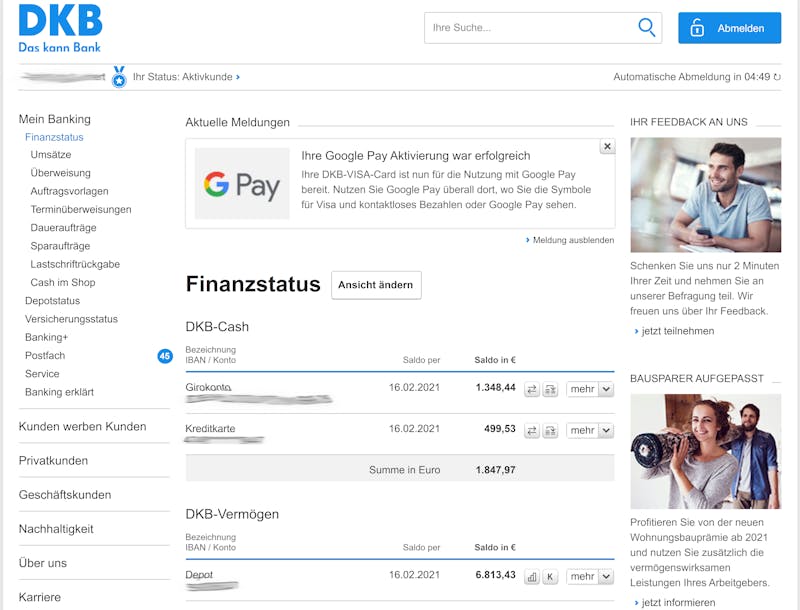Click transfer icon for Girokonto row
Viewport: 800px width, 610px height.
click(532, 390)
